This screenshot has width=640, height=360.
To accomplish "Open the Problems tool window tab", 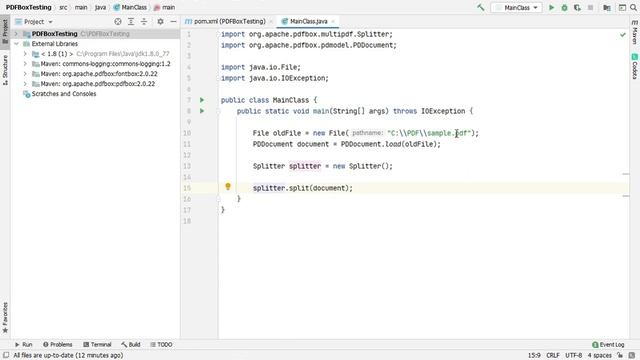I will coord(58,344).
